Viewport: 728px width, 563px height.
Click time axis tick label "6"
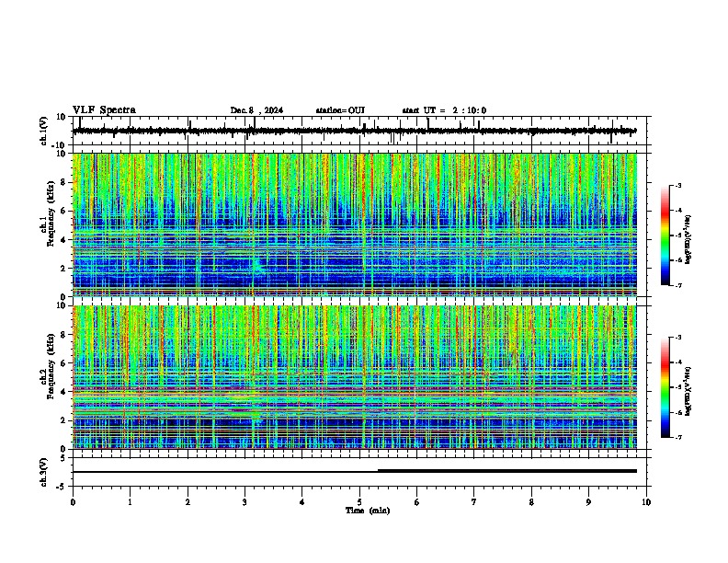pyautogui.click(x=416, y=502)
